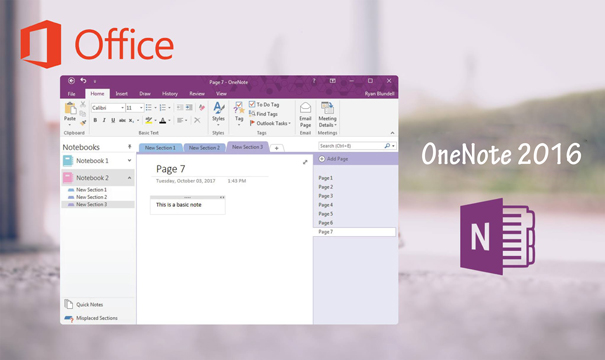Screen dimensions: 605x360
Task: Expand Notebook 1 with its chevron
Action: click(x=130, y=161)
